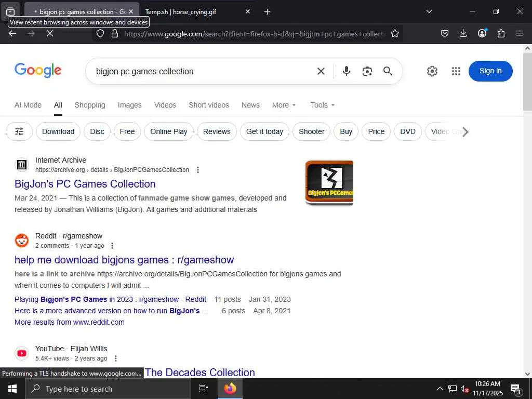
Task: Apply the Download filter chip
Action: point(58,131)
